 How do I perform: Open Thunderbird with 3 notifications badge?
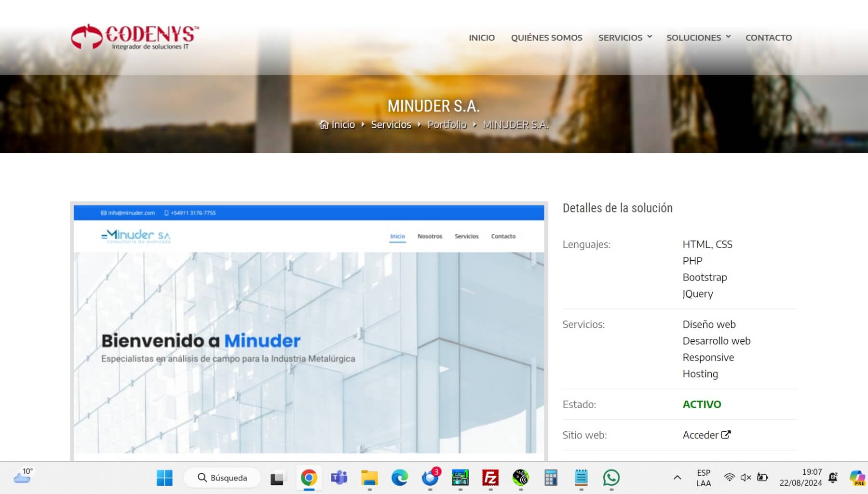coord(430,478)
